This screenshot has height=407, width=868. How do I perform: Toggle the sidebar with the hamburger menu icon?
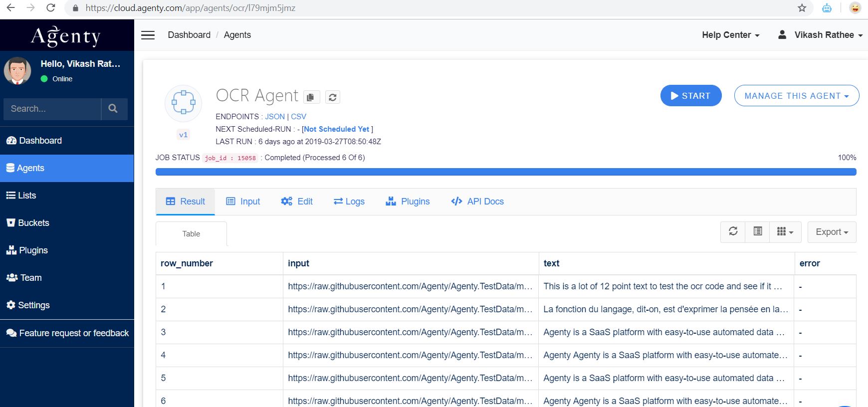[x=148, y=35]
